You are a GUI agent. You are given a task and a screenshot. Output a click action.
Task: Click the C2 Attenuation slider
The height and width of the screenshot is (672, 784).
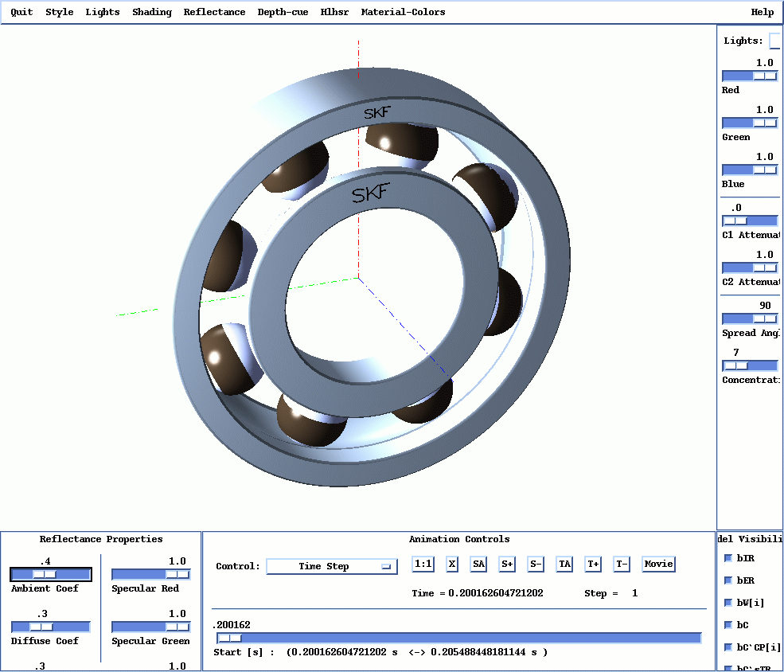[x=750, y=268]
